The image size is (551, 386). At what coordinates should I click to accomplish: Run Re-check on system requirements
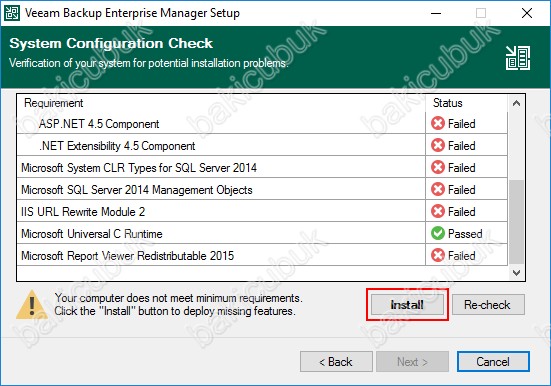coord(488,304)
